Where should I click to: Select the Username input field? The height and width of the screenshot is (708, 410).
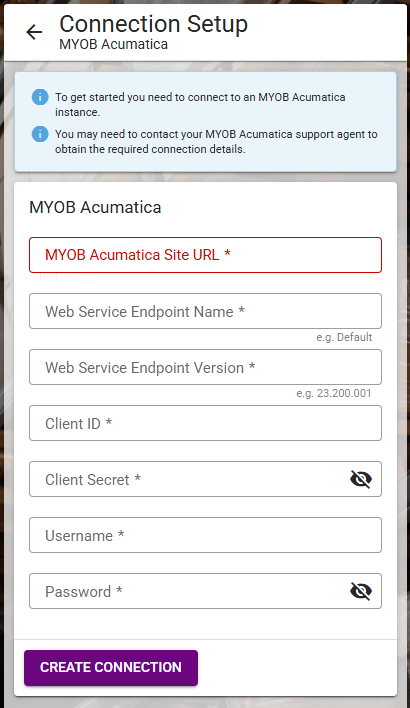coord(205,535)
